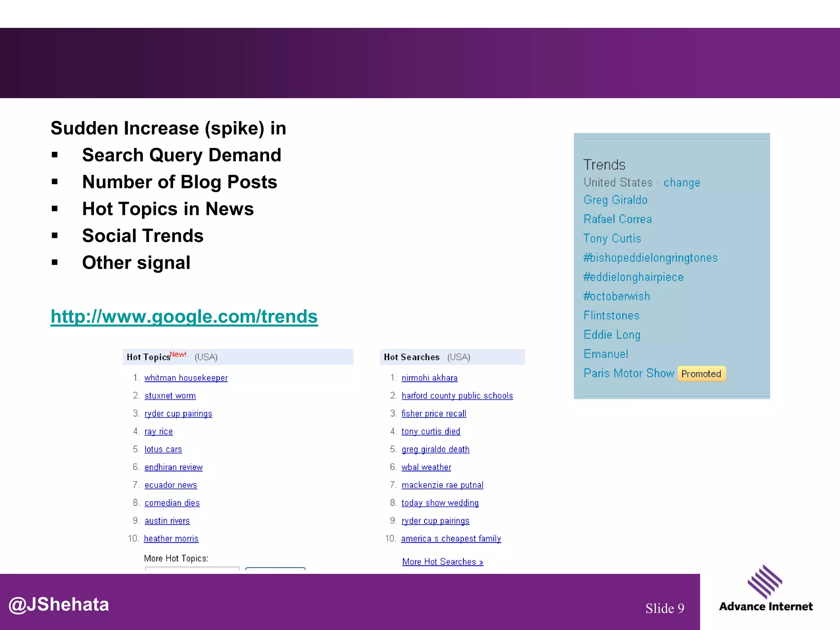Click the 'Slide 9' label

coord(665,608)
